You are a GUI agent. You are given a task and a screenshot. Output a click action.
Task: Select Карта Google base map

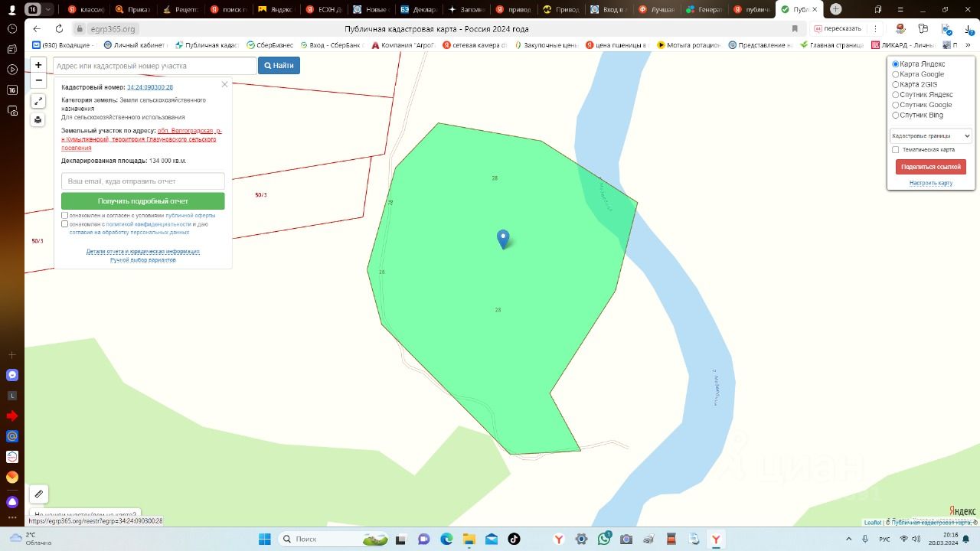click(x=896, y=74)
